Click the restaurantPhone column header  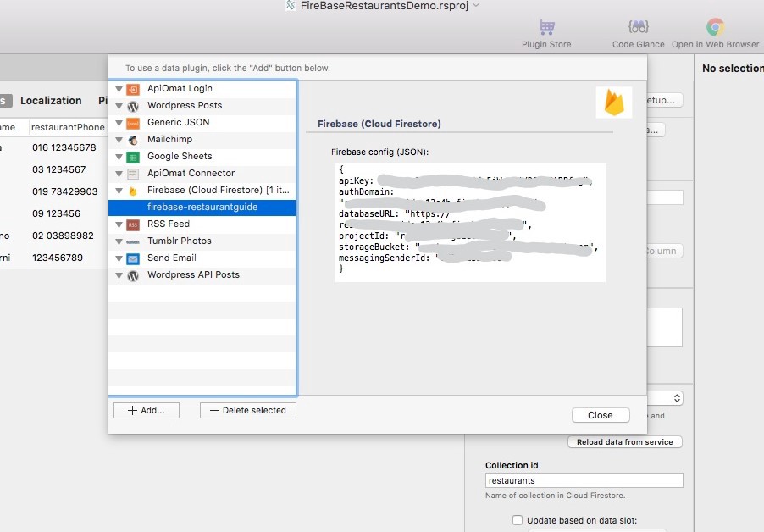68,128
